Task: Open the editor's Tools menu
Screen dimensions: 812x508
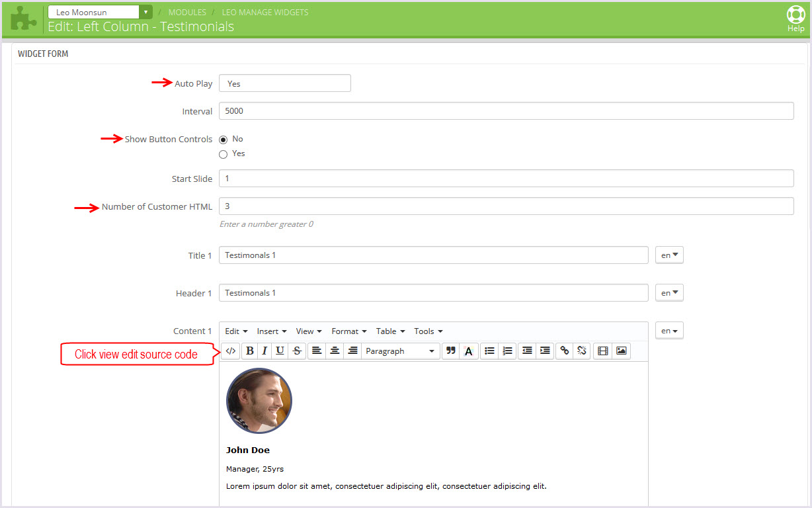Action: [x=428, y=331]
